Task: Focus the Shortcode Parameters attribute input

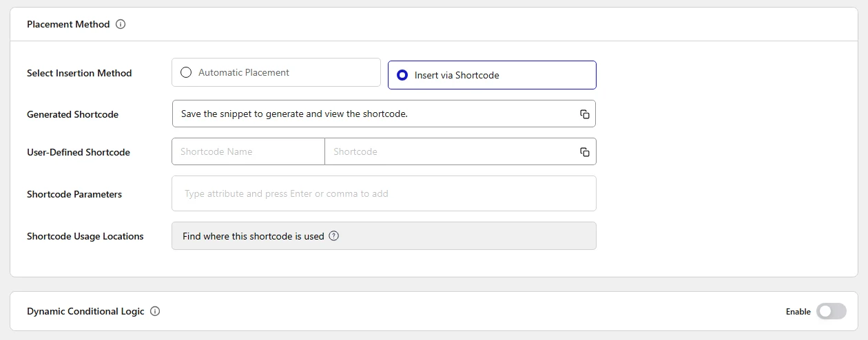Action: (384, 193)
